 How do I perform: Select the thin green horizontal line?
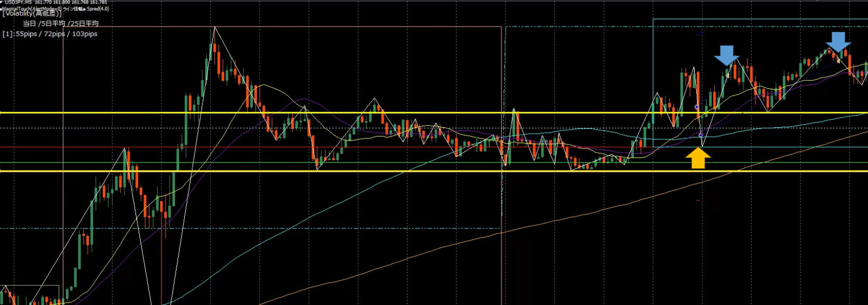(x=260, y=163)
